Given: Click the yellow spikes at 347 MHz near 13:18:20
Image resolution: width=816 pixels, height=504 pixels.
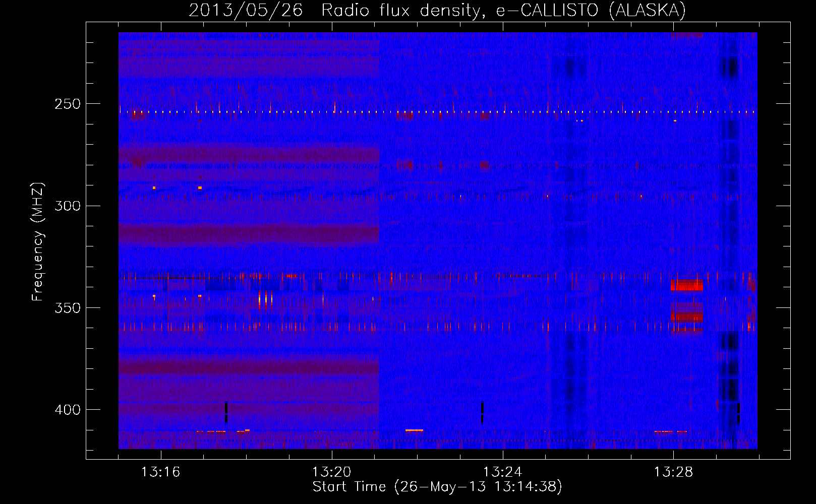Looking at the screenshot, I should (x=265, y=299).
